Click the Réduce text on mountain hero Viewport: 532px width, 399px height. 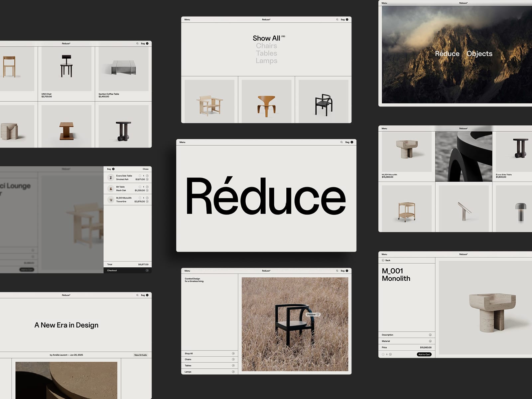click(447, 54)
